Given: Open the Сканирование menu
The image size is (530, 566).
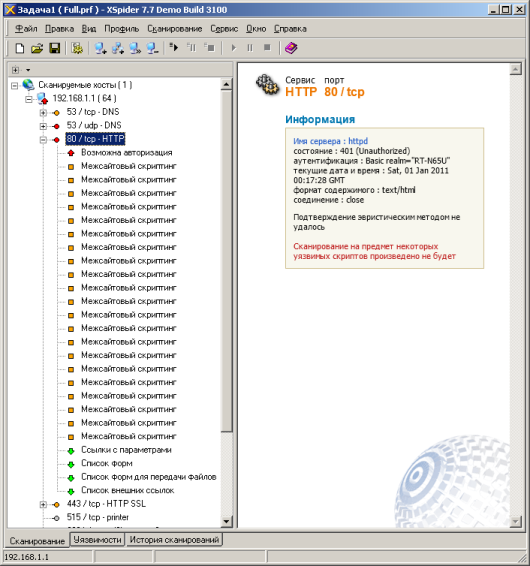Looking at the screenshot, I should (174, 29).
